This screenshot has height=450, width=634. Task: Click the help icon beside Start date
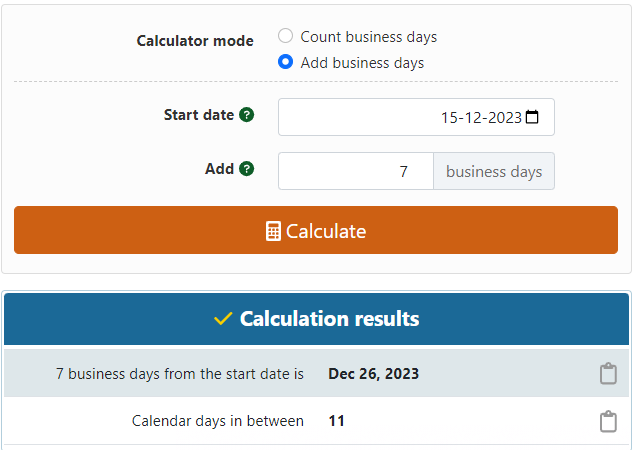[247, 115]
